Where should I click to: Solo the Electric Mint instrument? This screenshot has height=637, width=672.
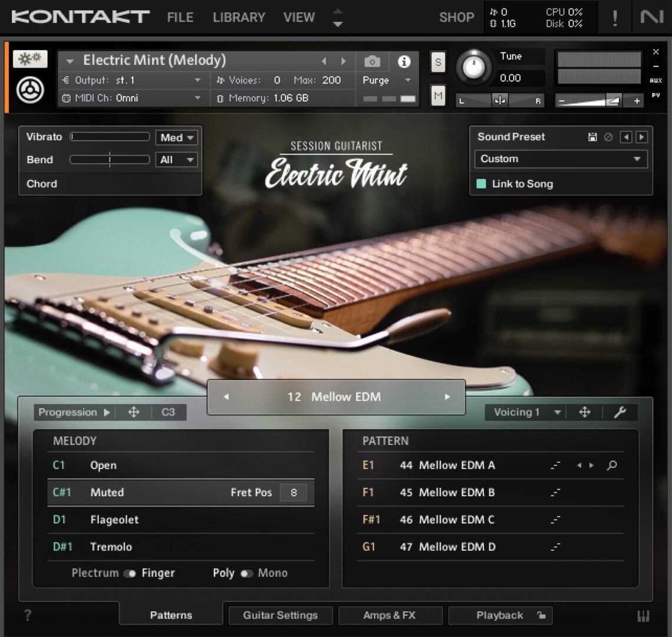pyautogui.click(x=437, y=62)
